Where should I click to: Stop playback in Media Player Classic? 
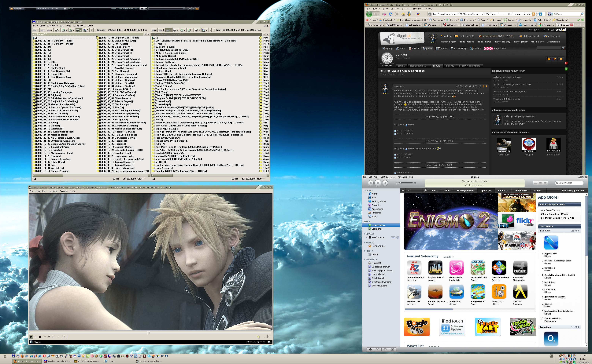coord(40,337)
